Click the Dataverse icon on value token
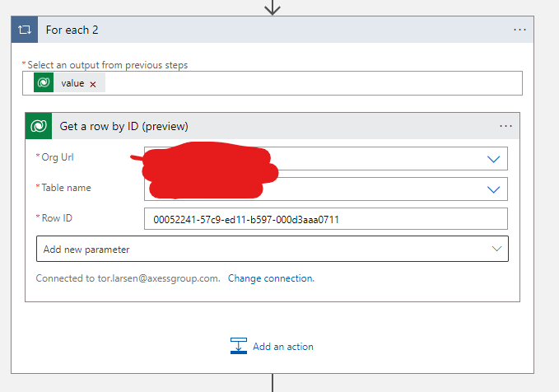Viewport: 559px width, 392px height. [44, 82]
